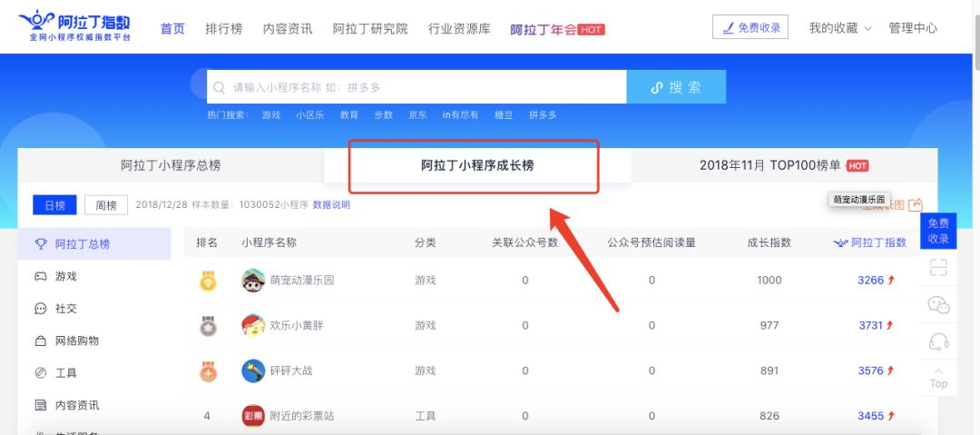980x435 pixels.
Task: Click the 内容资讯 sidebar news icon
Action: pos(41,406)
